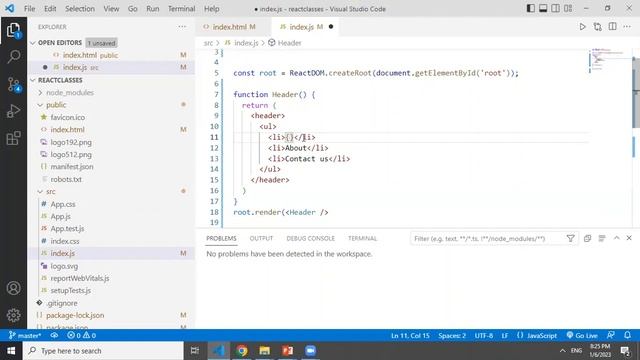The image size is (640, 360).
Task: Open Run and Debug view
Action: pos(13,111)
